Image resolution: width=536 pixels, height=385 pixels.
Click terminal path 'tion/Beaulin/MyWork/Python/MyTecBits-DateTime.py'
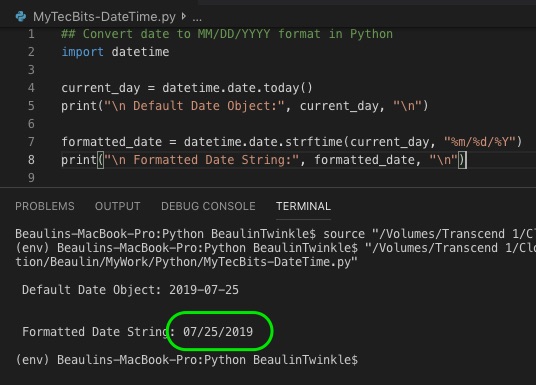coord(186,262)
